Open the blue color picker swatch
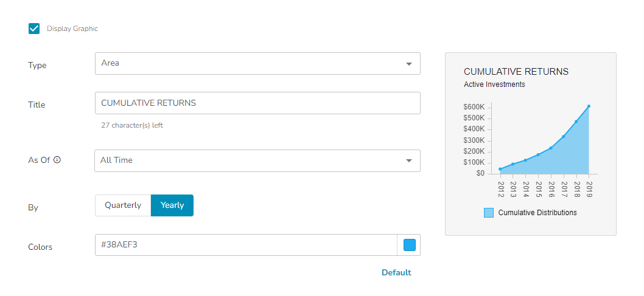The image size is (644, 296). pyautogui.click(x=410, y=245)
